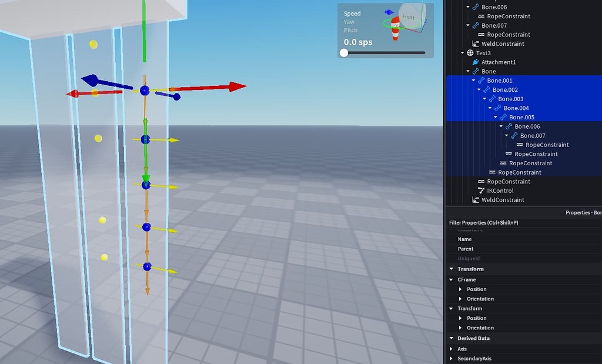Click the 0.0 sps speed readout

pyautogui.click(x=358, y=42)
